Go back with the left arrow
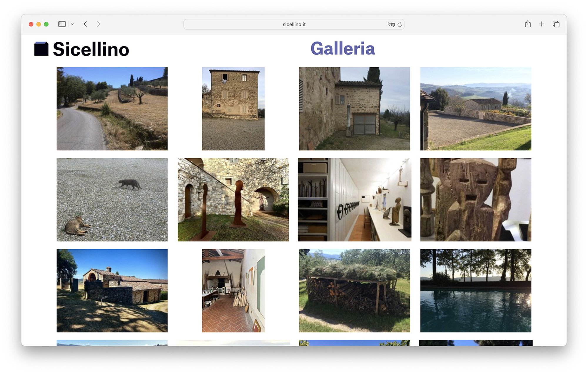 tap(85, 24)
